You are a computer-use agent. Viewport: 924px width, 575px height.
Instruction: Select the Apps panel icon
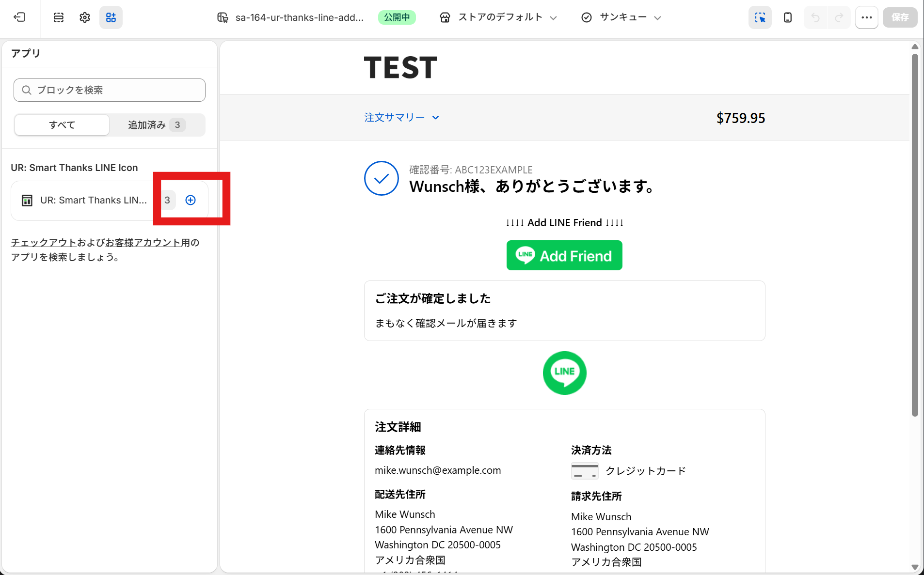[x=111, y=17]
